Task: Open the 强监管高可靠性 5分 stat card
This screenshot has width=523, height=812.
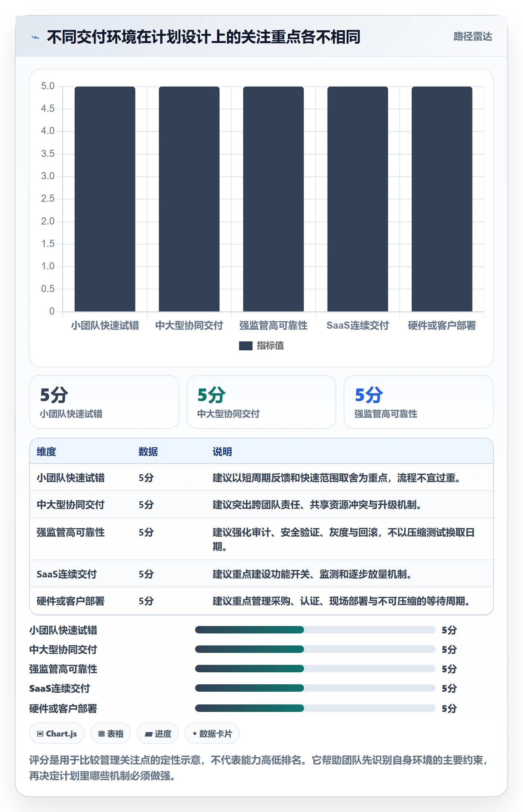Action: [x=419, y=402]
